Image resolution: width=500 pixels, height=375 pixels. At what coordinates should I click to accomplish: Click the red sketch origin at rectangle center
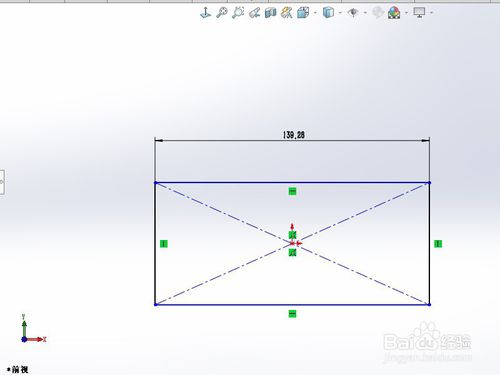click(x=293, y=244)
